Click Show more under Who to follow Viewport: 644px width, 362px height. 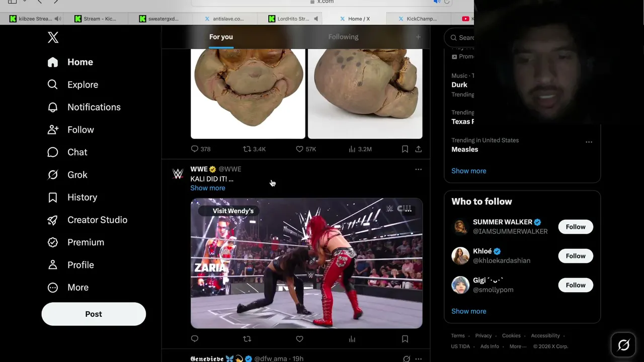[x=469, y=311]
